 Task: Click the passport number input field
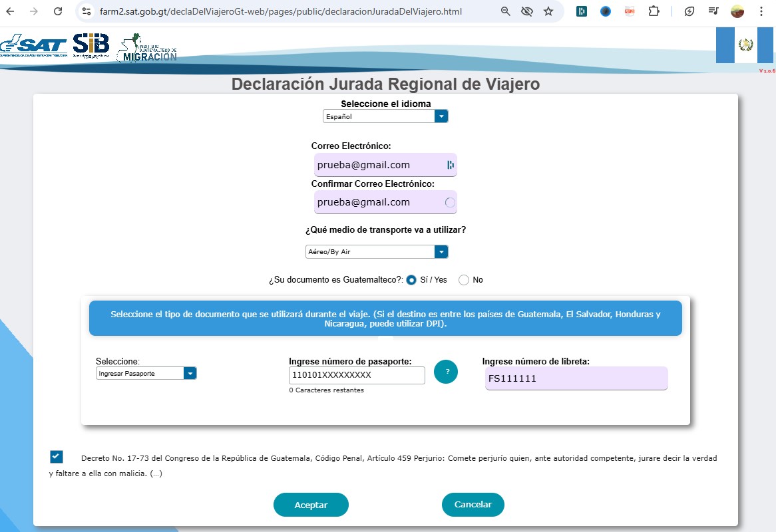[357, 375]
